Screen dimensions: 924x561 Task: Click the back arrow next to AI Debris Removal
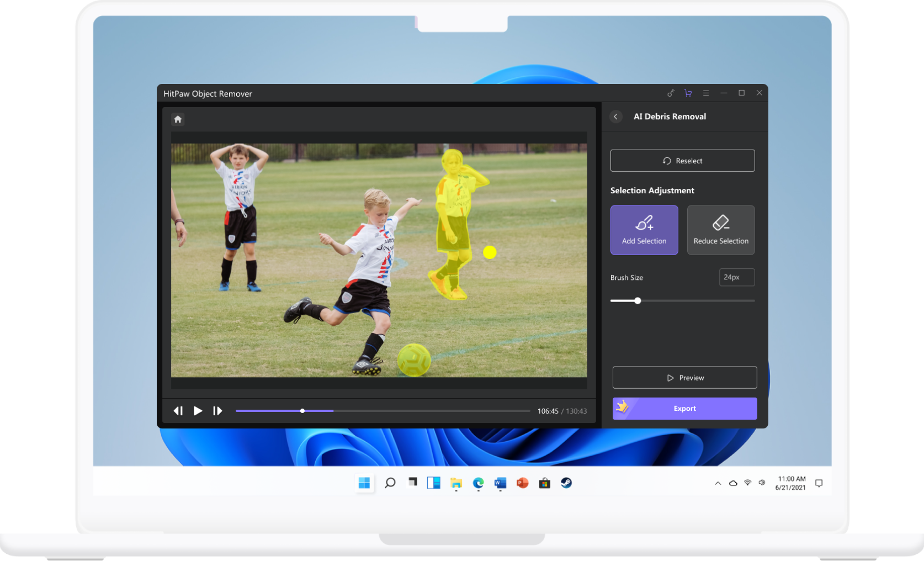pos(615,117)
